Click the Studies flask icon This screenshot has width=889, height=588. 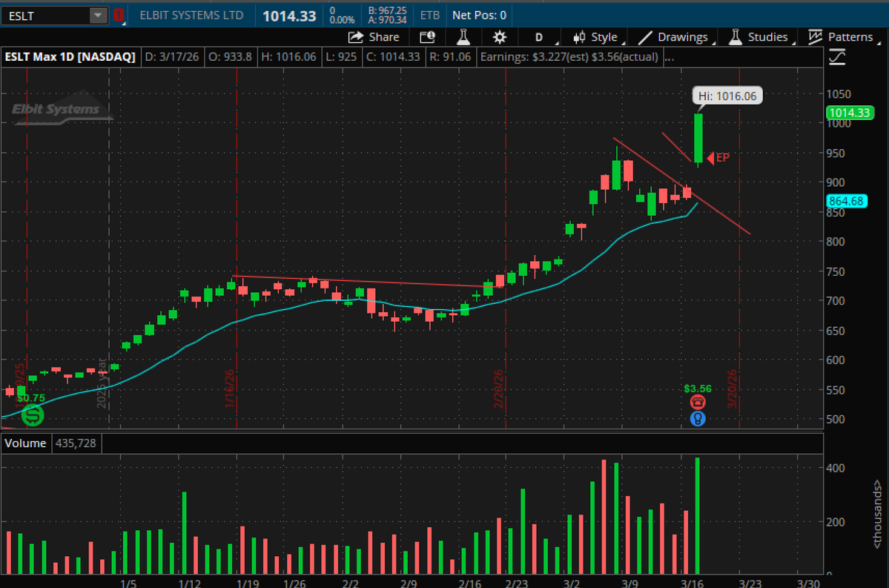pyautogui.click(x=736, y=37)
